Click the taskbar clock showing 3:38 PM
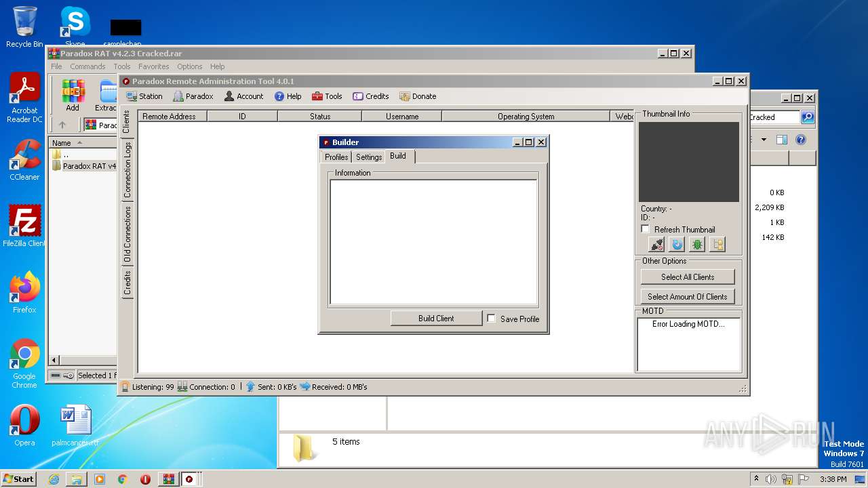868x488 pixels. click(833, 479)
